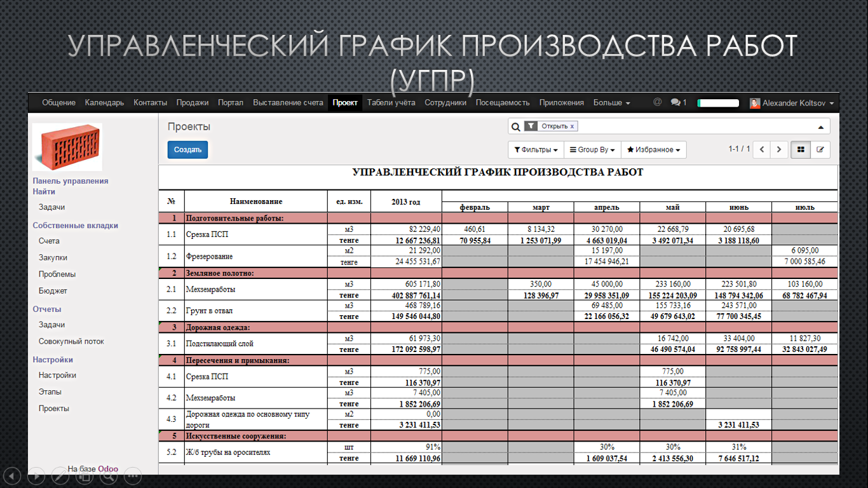Expand the Group By menu
868x488 pixels.
[590, 149]
